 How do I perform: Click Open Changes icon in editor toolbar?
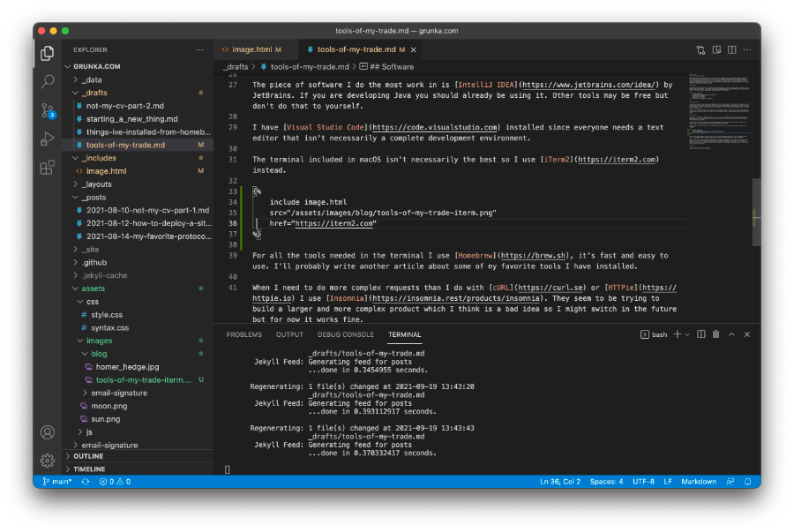pos(700,49)
